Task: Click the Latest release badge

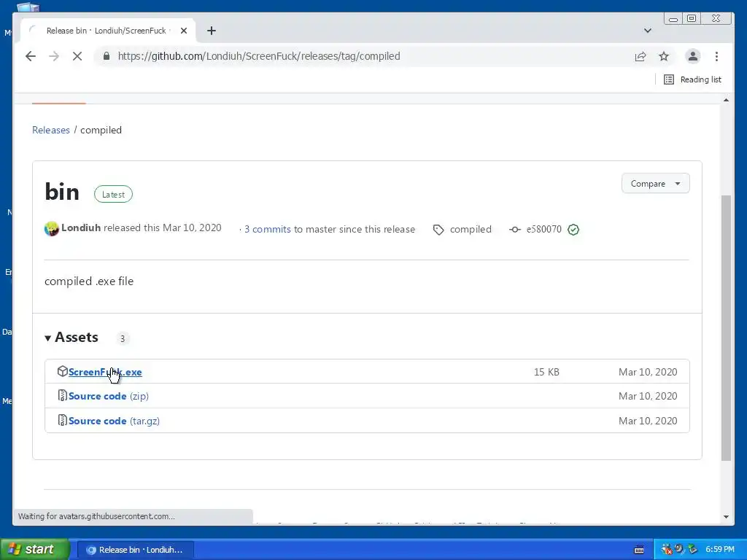Action: (x=113, y=194)
